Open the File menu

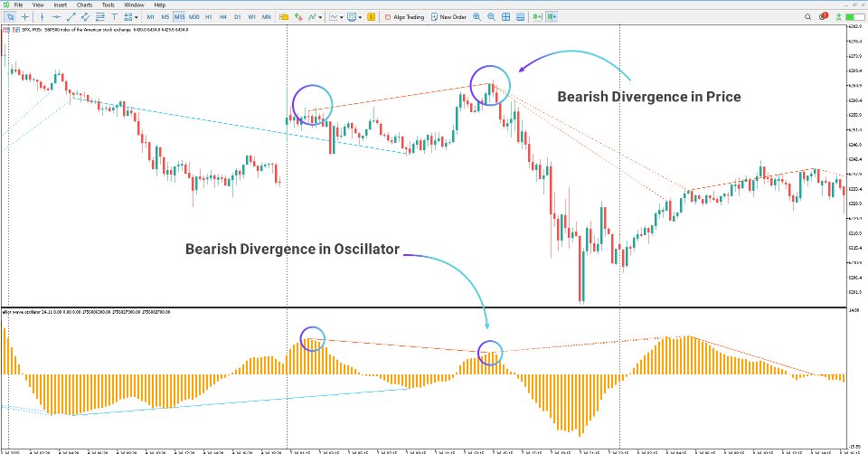coord(18,5)
